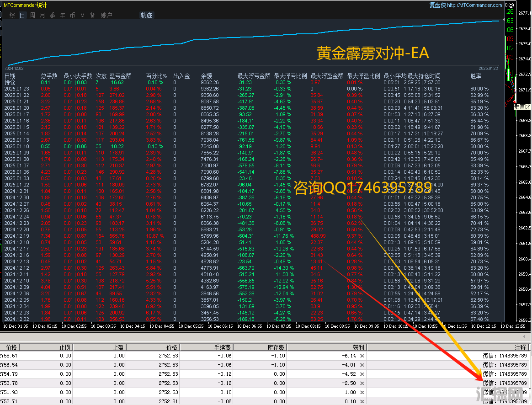
Task: Close the order with profit -4.01
Action: [x=362, y=365]
